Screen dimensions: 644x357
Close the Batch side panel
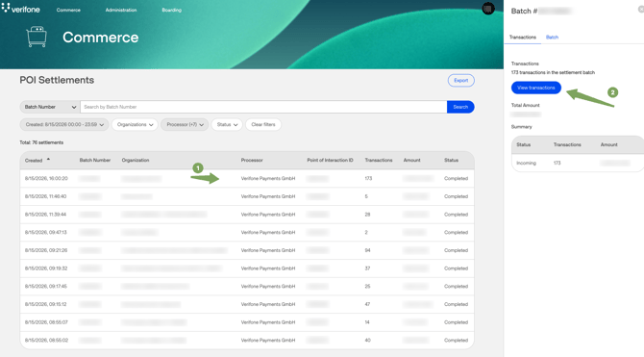click(641, 10)
